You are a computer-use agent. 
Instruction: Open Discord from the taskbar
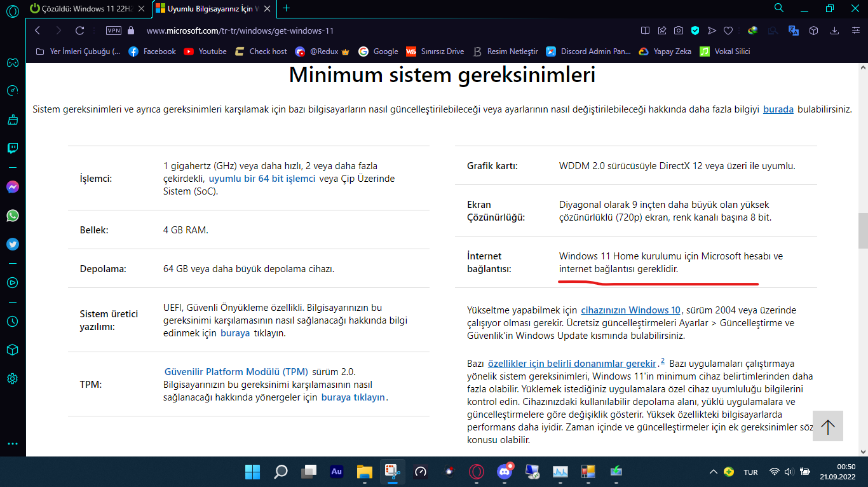505,472
